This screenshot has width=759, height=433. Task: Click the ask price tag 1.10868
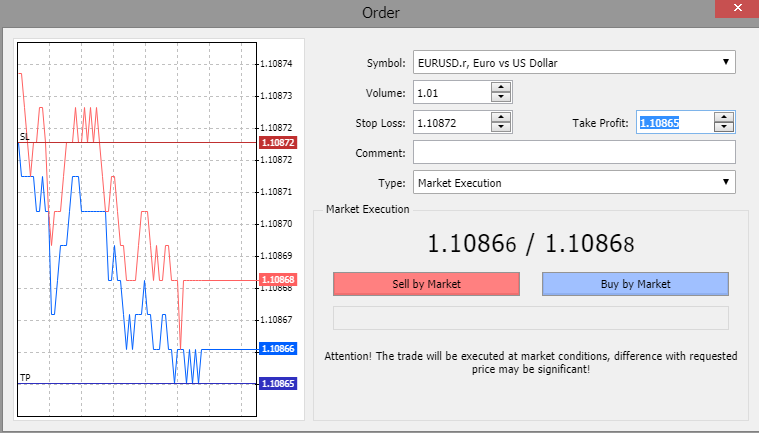click(x=278, y=280)
